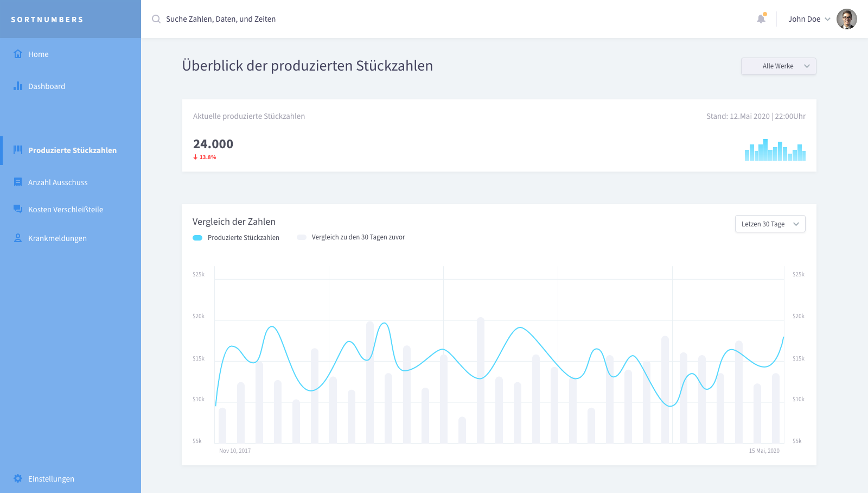Click the Vergleich der Zahlen title
Viewport: 868px width, 493px height.
[234, 222]
